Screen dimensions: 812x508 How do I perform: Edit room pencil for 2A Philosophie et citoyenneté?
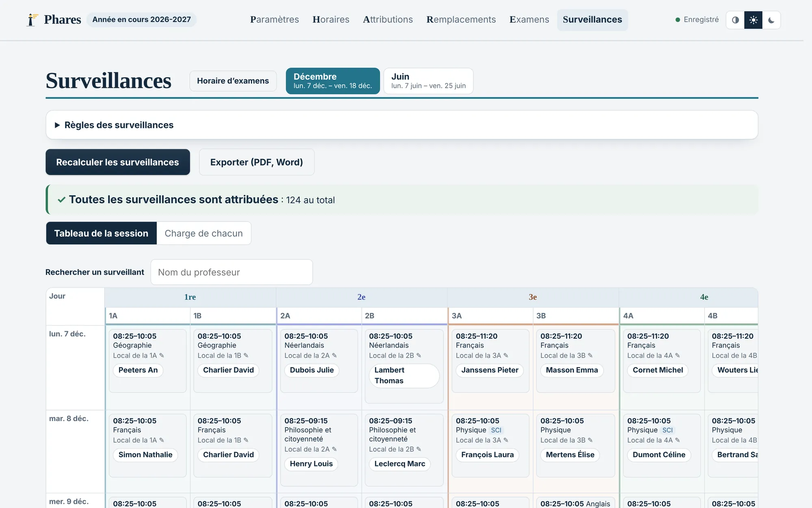335,449
